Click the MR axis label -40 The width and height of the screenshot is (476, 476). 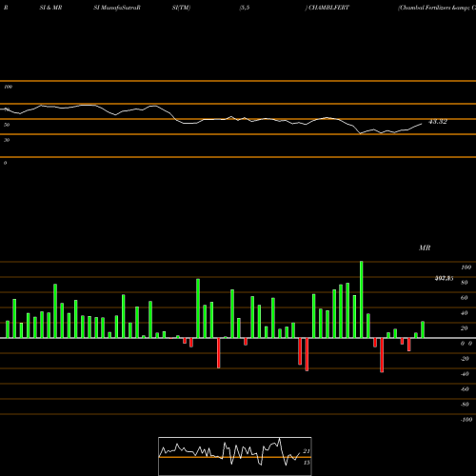(465, 374)
